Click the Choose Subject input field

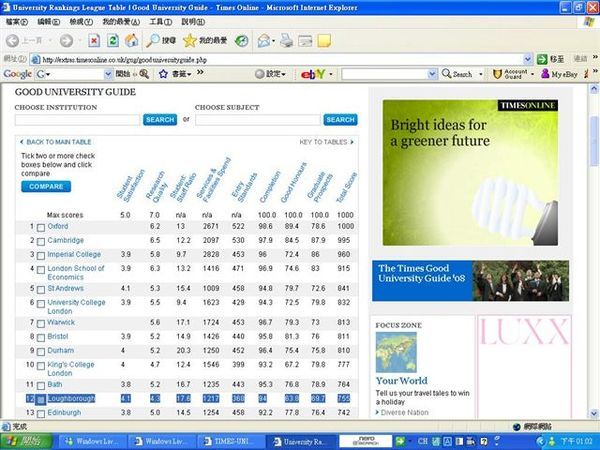258,120
